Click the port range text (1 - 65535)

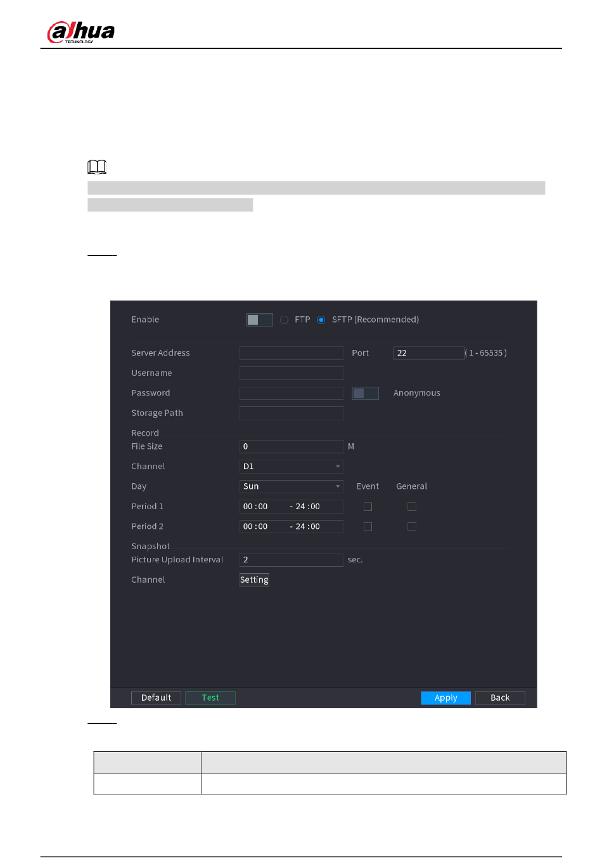point(486,353)
